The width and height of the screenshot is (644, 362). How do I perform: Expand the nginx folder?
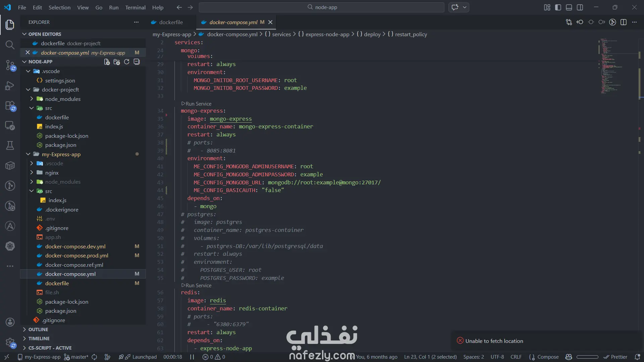[52, 173]
